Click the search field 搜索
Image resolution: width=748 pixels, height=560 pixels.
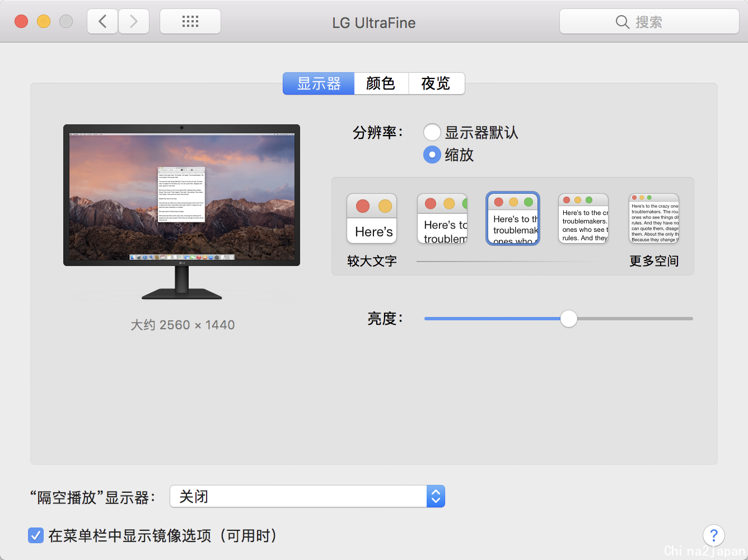coord(649,22)
